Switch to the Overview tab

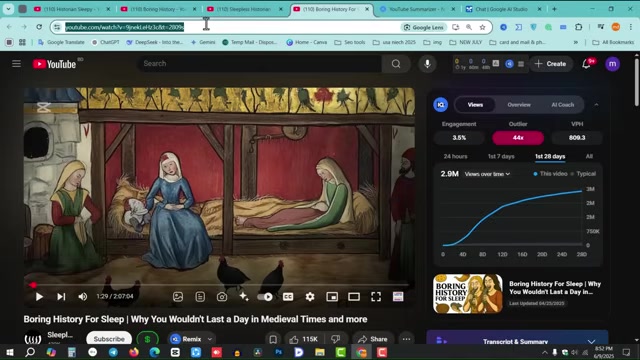519,105
